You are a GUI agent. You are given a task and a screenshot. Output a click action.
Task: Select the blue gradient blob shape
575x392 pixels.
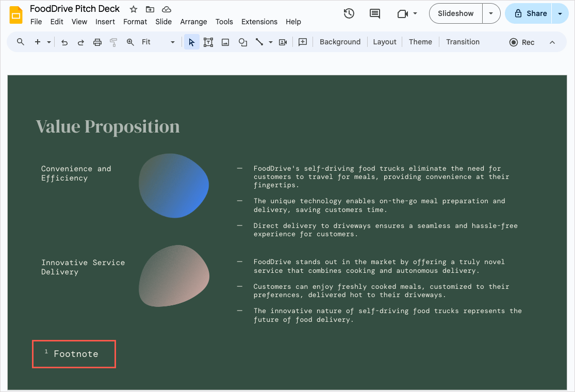(x=174, y=186)
